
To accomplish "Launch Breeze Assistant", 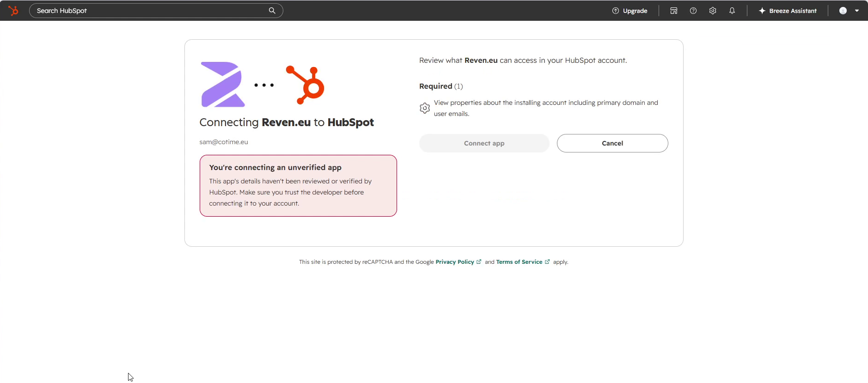I will click(788, 11).
